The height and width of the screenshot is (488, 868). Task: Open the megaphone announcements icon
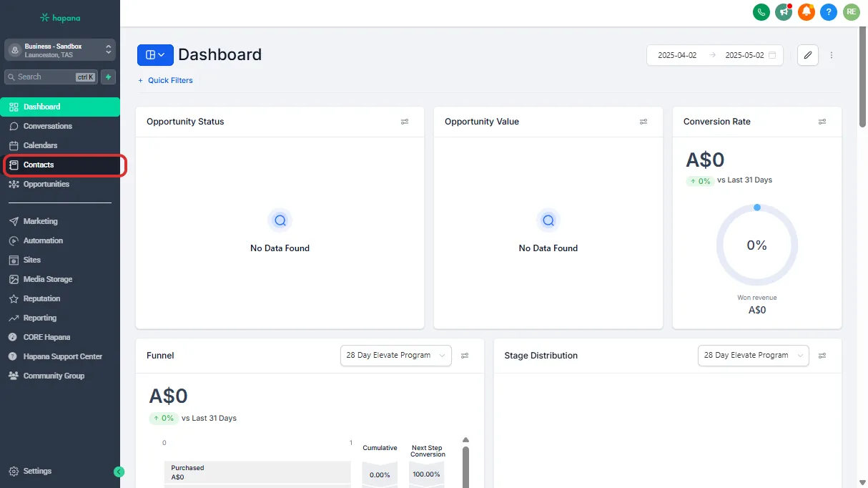(x=784, y=11)
